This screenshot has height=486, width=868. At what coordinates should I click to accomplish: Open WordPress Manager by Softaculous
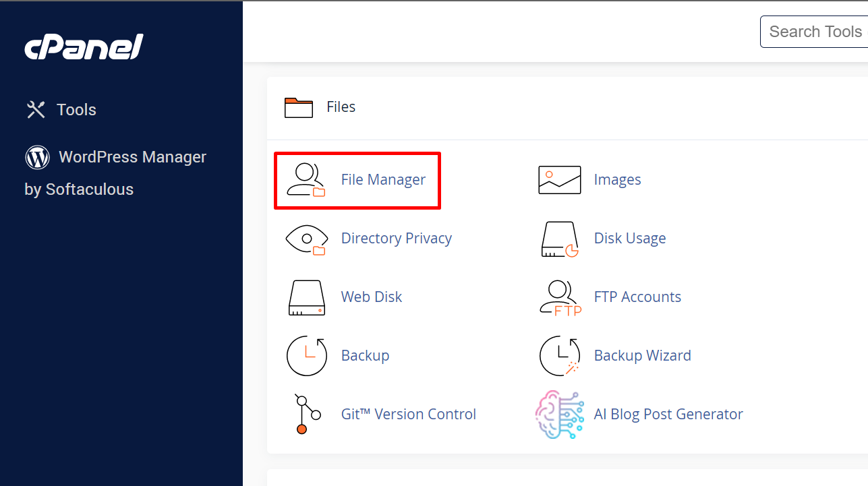tap(115, 173)
